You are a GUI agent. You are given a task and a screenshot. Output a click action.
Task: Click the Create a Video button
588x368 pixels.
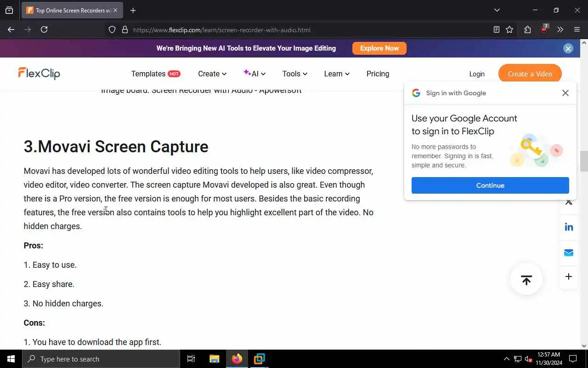coord(530,74)
